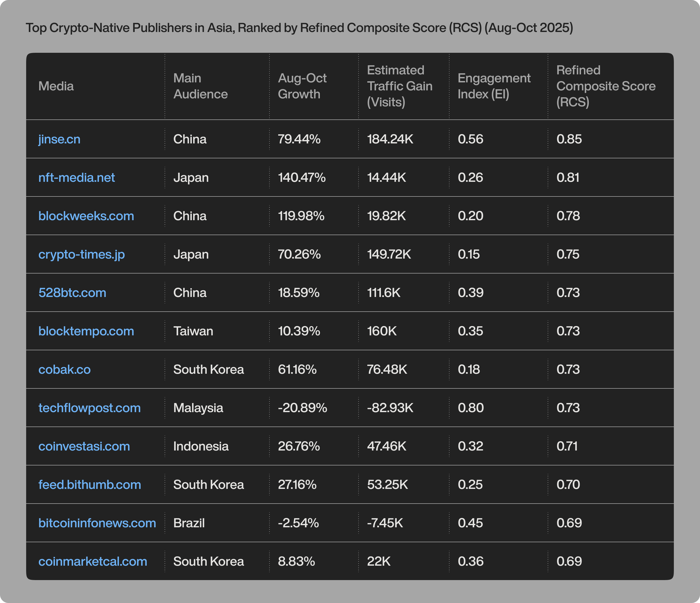The width and height of the screenshot is (700, 603).
Task: Open techflowpost.com media link
Action: click(89, 408)
